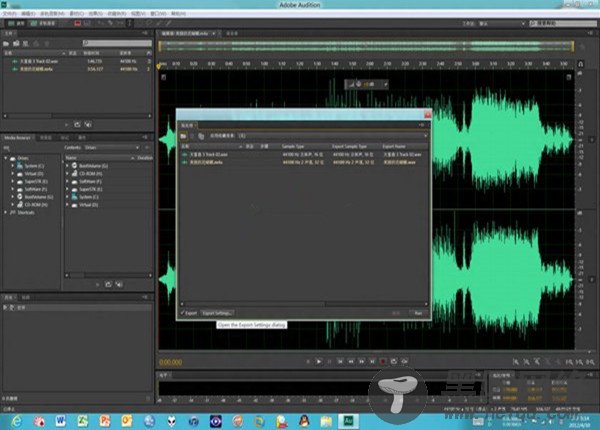Toggle auto-play in Files panel preview

[88, 125]
